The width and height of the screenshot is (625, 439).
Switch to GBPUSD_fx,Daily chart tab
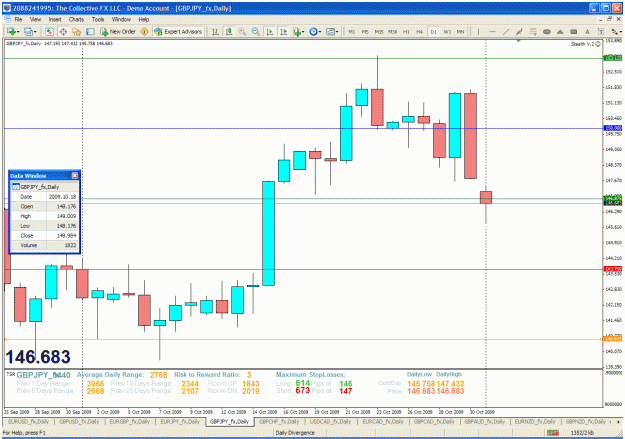pos(79,421)
